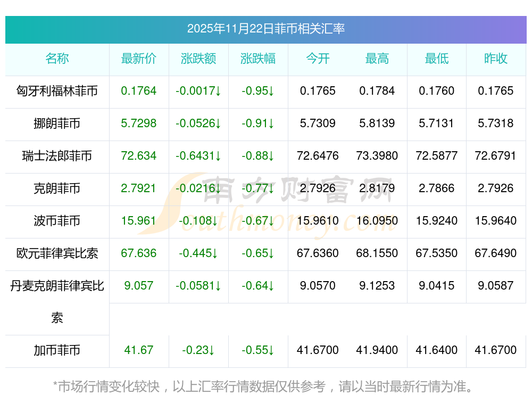Select the 今开 column header
532x403 pixels.
coord(318,59)
